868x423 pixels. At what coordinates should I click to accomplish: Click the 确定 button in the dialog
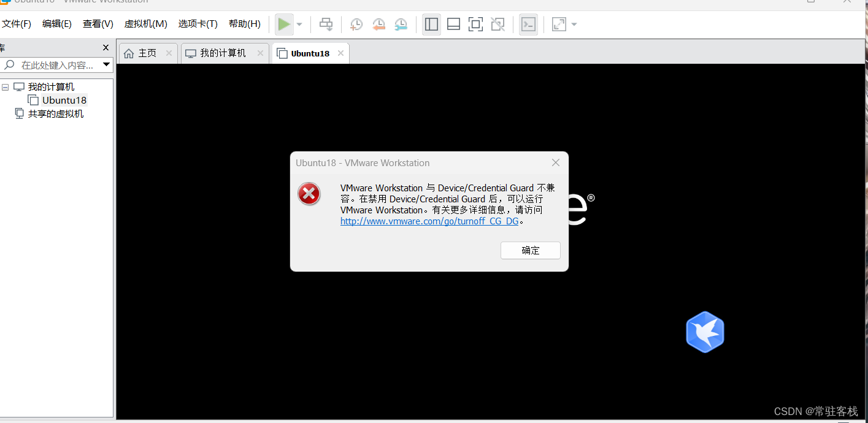[531, 250]
